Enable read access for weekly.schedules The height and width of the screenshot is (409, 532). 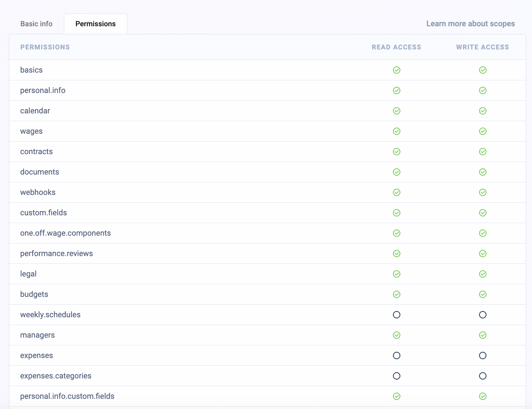pyautogui.click(x=396, y=314)
